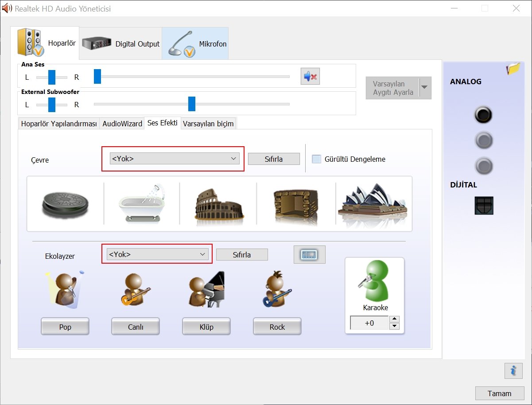Open the Mikrofon device tab
This screenshot has width=532, height=405.
coord(195,43)
